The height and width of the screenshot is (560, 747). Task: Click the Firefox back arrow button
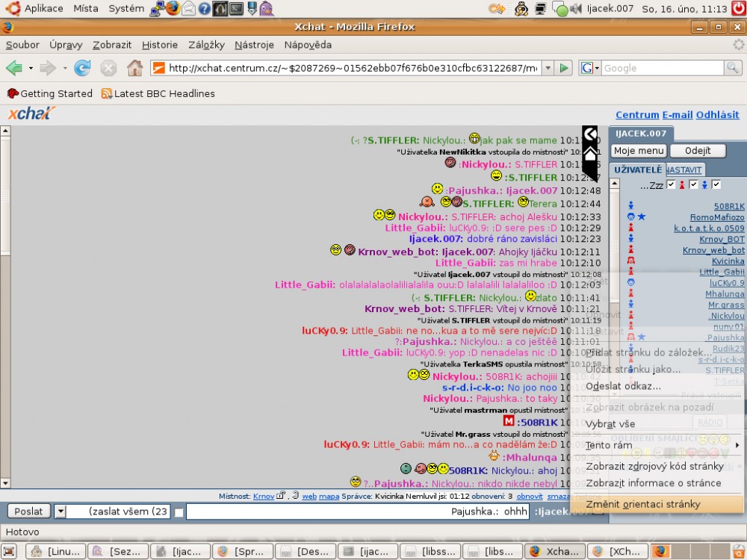point(14,68)
